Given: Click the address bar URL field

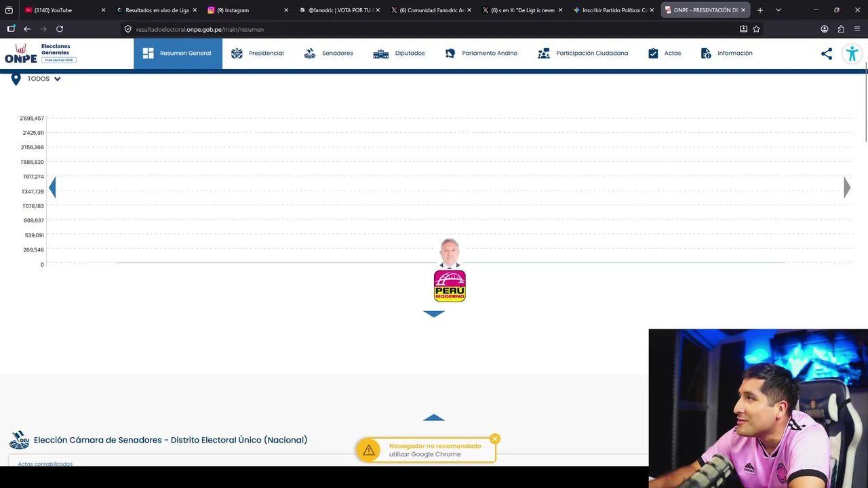Looking at the screenshot, I should [x=434, y=29].
